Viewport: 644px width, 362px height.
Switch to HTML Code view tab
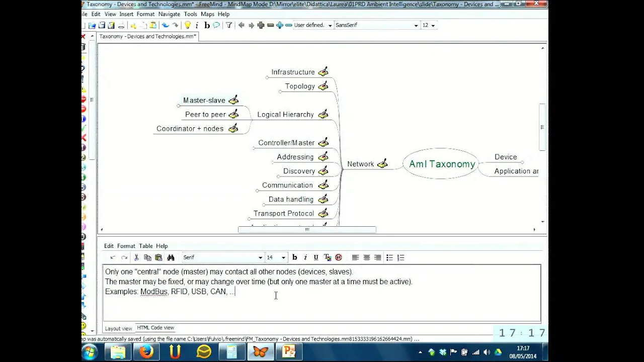(x=155, y=328)
